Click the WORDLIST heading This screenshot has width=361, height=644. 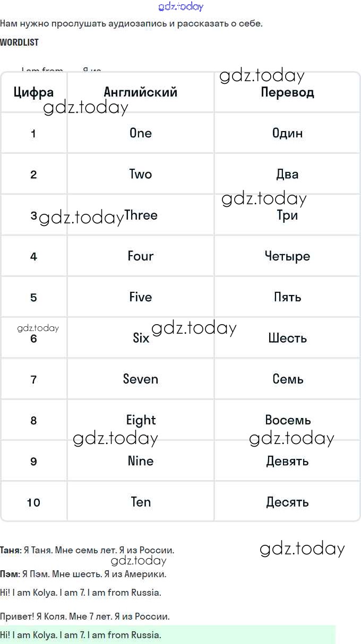(x=19, y=42)
